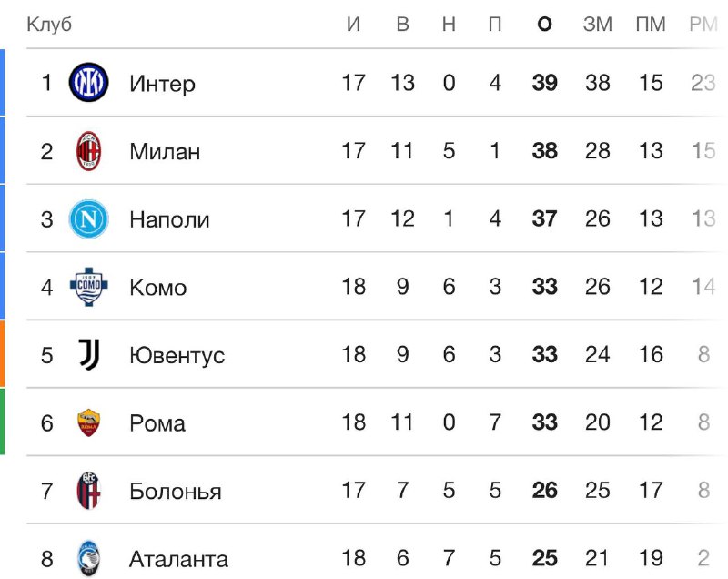Click the ЗМ goals scored header
Viewport: 728px width, 579px height.
click(x=597, y=25)
